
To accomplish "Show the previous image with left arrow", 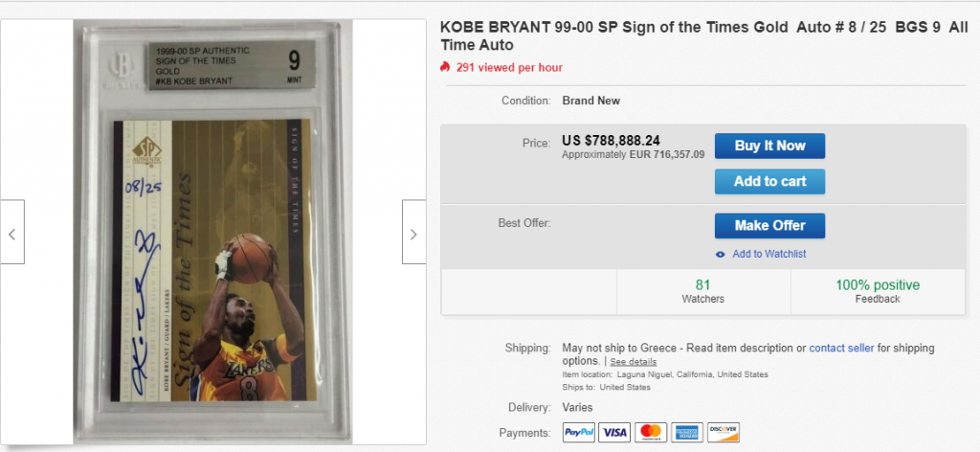I will [11, 232].
